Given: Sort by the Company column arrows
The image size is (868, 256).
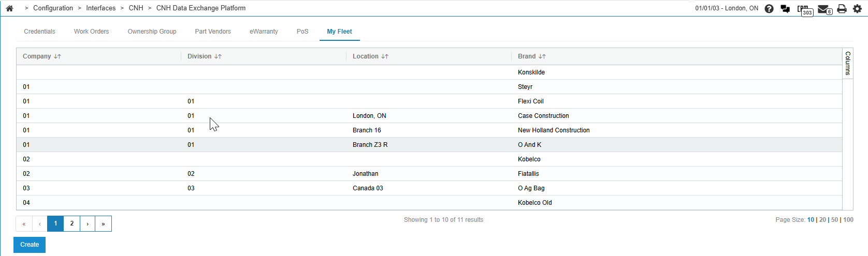Looking at the screenshot, I should tap(57, 56).
